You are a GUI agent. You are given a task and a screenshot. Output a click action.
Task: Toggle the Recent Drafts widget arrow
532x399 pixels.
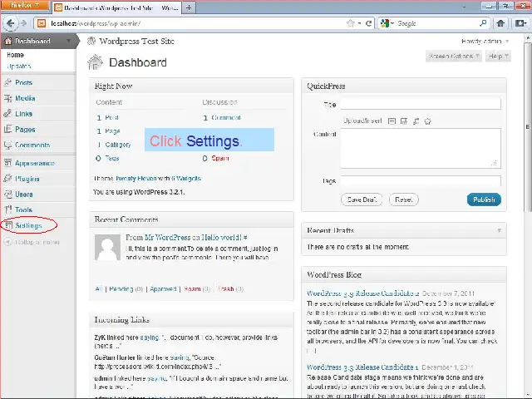(500, 230)
